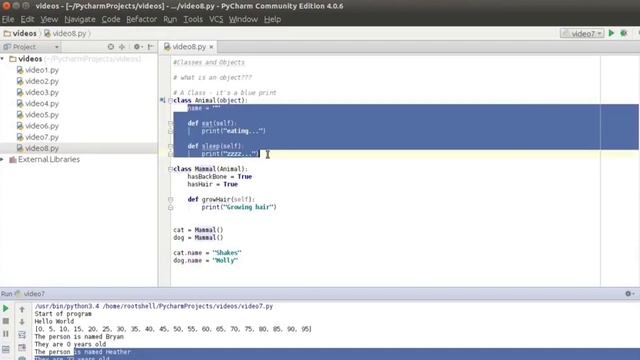Open the video7 run configuration dropdown
This screenshot has width=640, height=360.
582,33
